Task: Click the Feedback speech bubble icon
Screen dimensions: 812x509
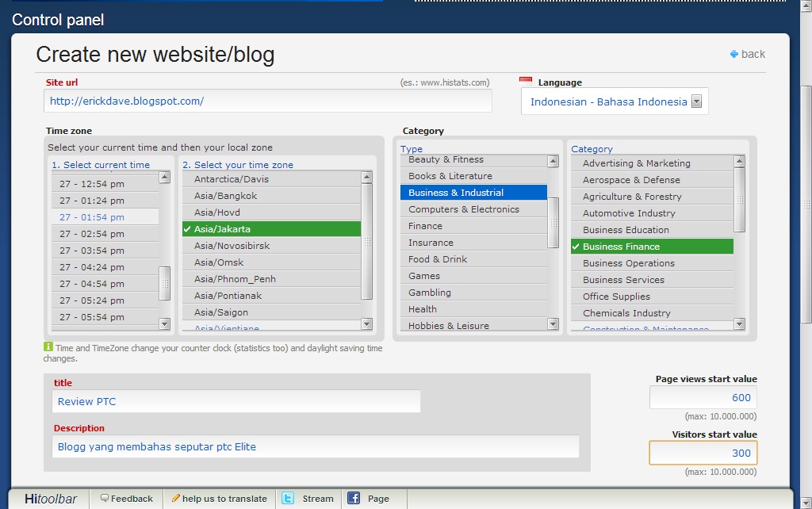Action: [x=105, y=498]
